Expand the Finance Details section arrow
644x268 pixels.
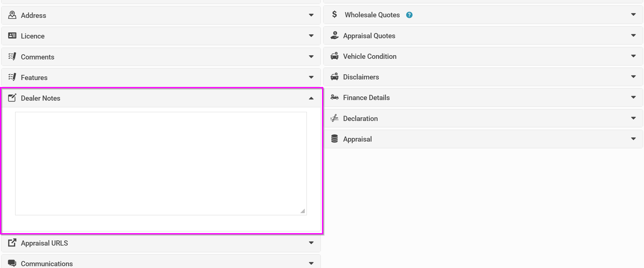click(633, 97)
